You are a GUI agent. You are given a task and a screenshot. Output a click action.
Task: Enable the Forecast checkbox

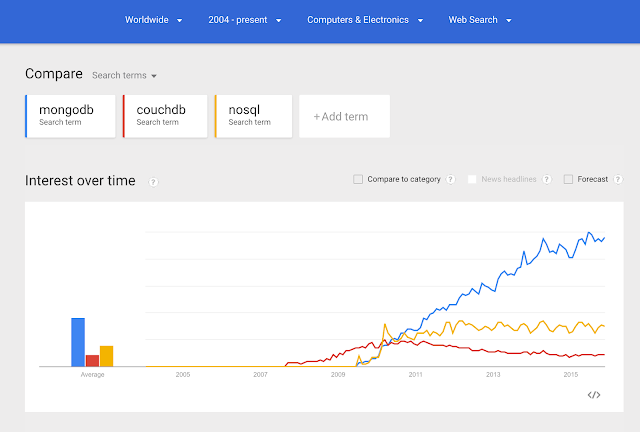click(568, 180)
